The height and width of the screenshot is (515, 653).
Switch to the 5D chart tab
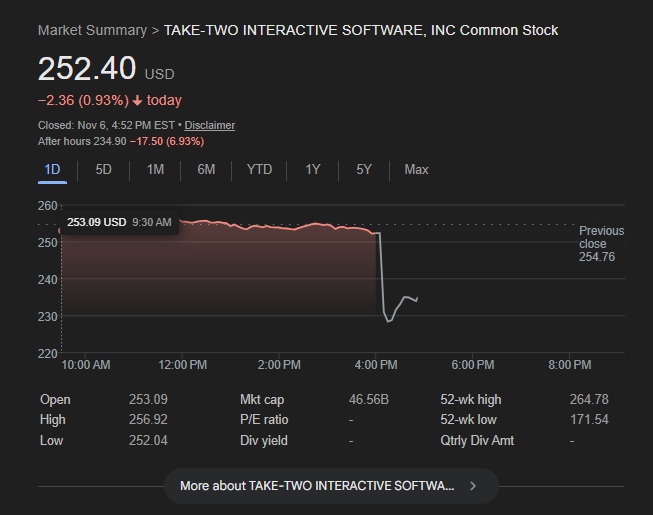(103, 169)
